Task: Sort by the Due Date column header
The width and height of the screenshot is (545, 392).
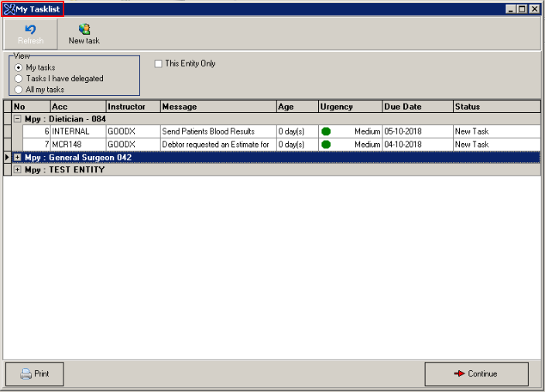Action: tap(416, 107)
